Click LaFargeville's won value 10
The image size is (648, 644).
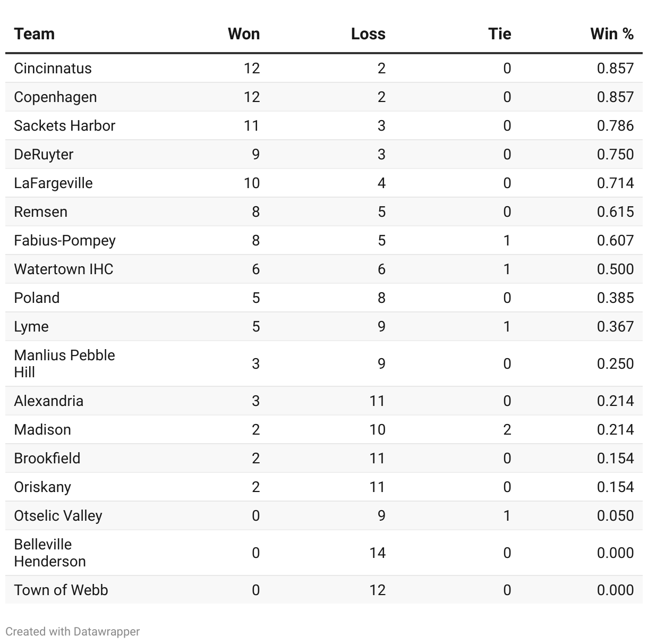tap(252, 183)
